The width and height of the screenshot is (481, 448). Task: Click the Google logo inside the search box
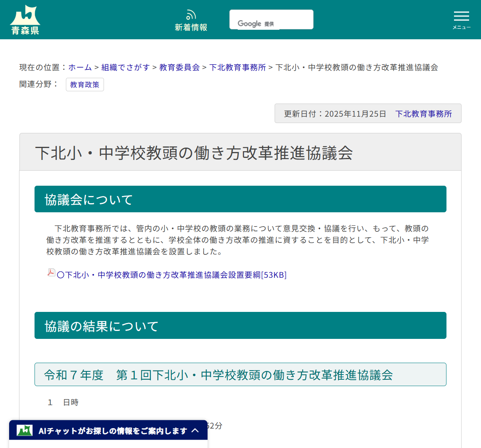(x=249, y=23)
